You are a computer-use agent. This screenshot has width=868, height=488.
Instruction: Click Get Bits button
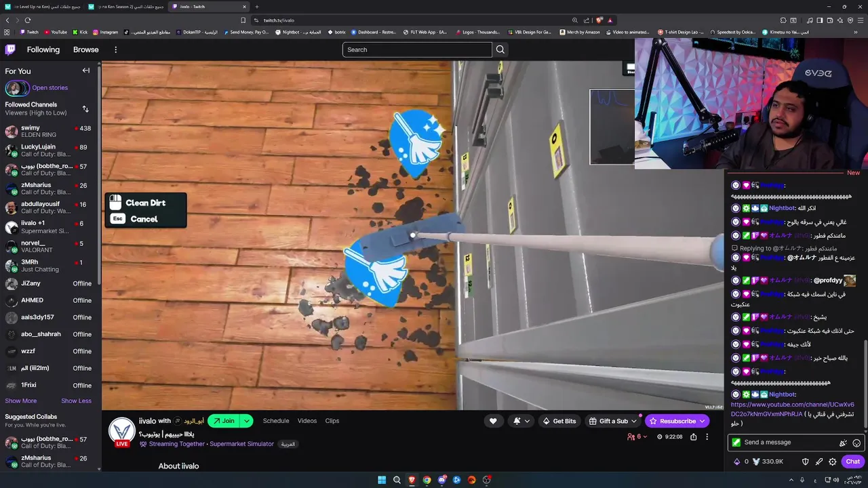pyautogui.click(x=559, y=421)
